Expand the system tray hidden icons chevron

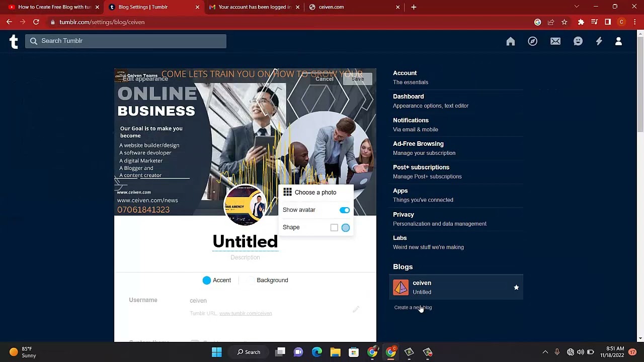point(545,352)
